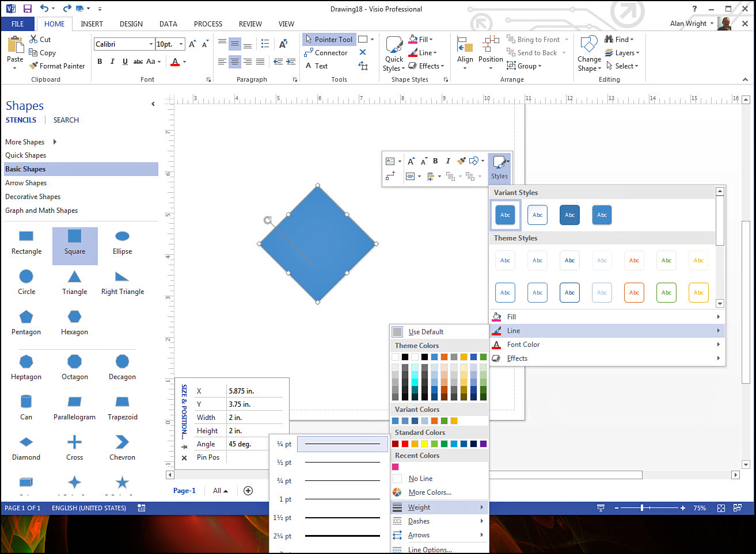Click the Styles button on mini toolbar

click(499, 168)
